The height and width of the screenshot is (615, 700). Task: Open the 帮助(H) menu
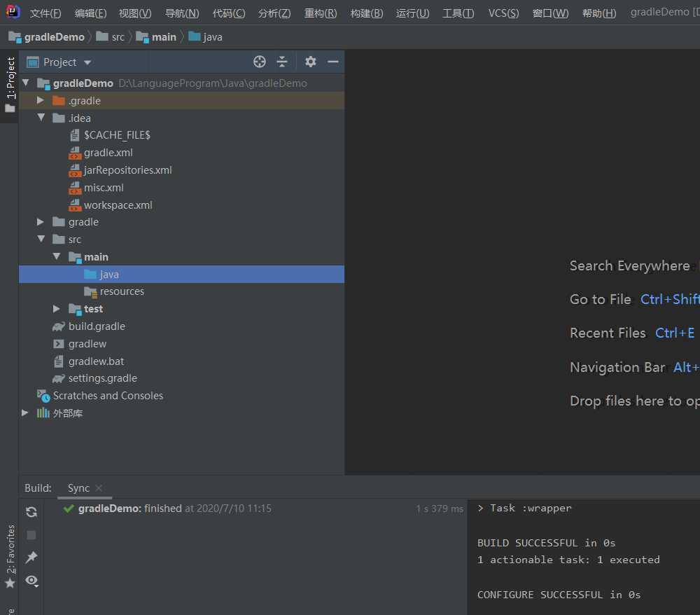[x=599, y=13]
